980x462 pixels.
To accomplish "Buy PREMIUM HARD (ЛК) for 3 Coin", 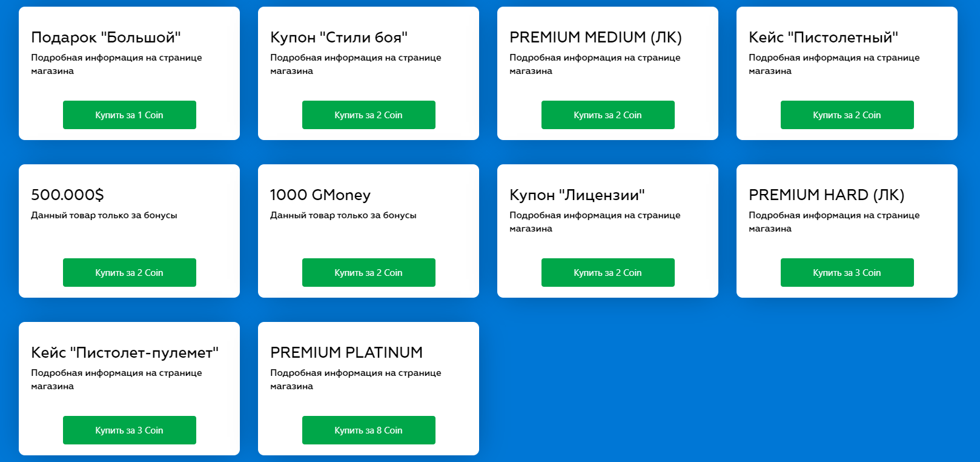I will 847,273.
